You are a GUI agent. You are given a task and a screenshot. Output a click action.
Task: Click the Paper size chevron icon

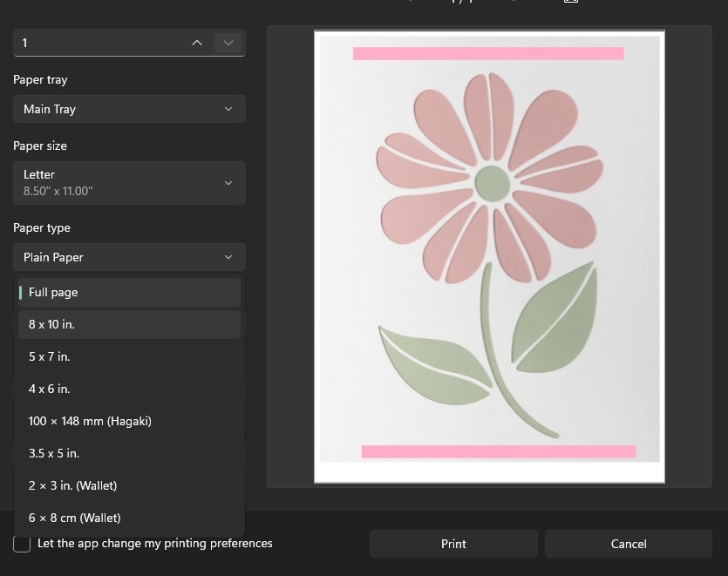tap(228, 183)
